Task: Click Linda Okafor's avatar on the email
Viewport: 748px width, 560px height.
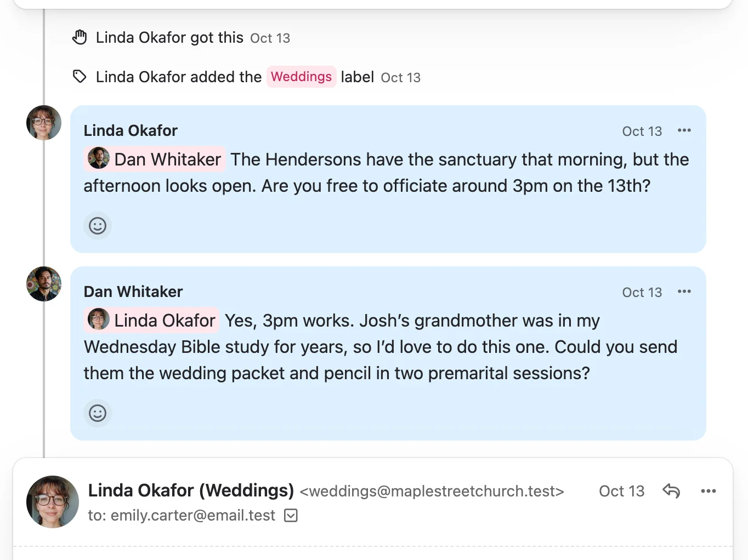Action: point(53,502)
